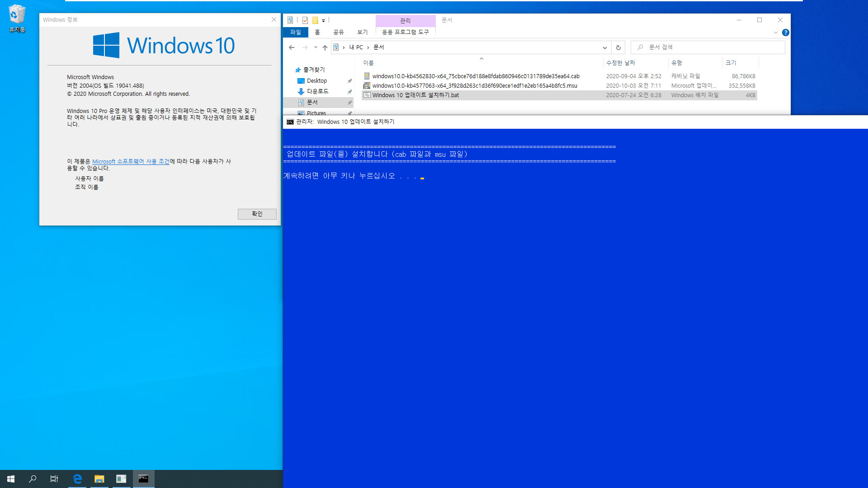Select windows10.0-kb4562830 cab file name
Screen dimensions: 868x488
click(476, 76)
